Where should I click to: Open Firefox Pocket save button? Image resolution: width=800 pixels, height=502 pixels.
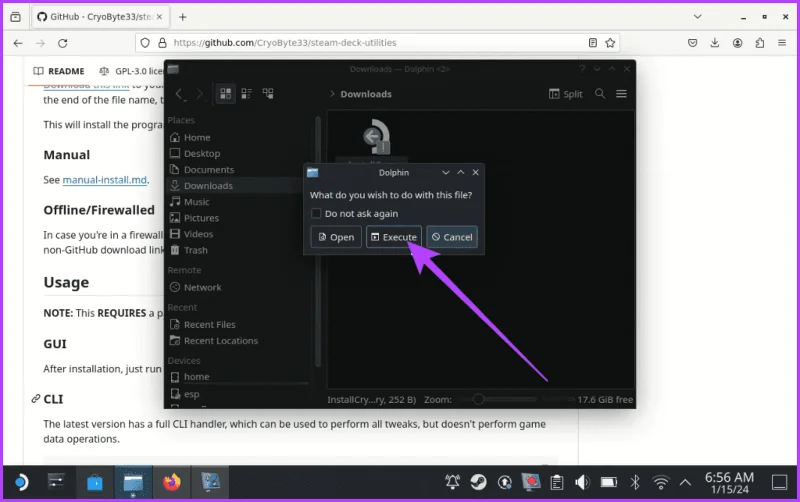(x=692, y=43)
